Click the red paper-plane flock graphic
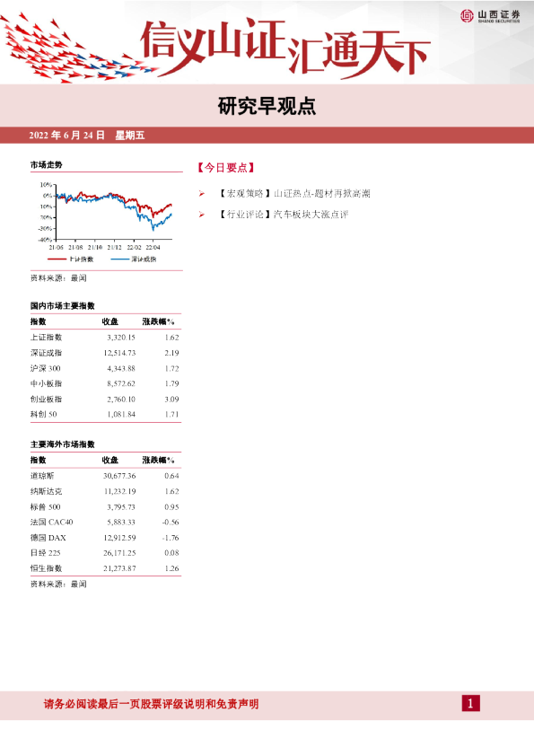 77,50
